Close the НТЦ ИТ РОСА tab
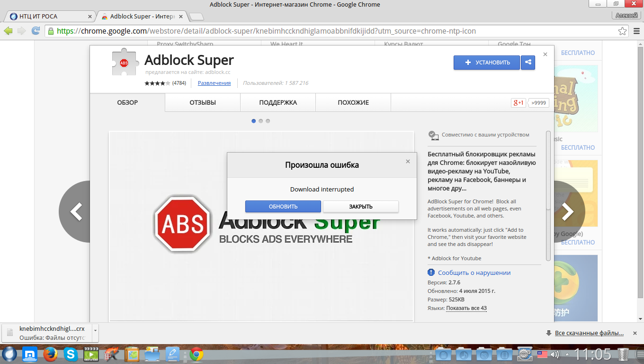Screen dimensions: 644x364 pos(90,16)
